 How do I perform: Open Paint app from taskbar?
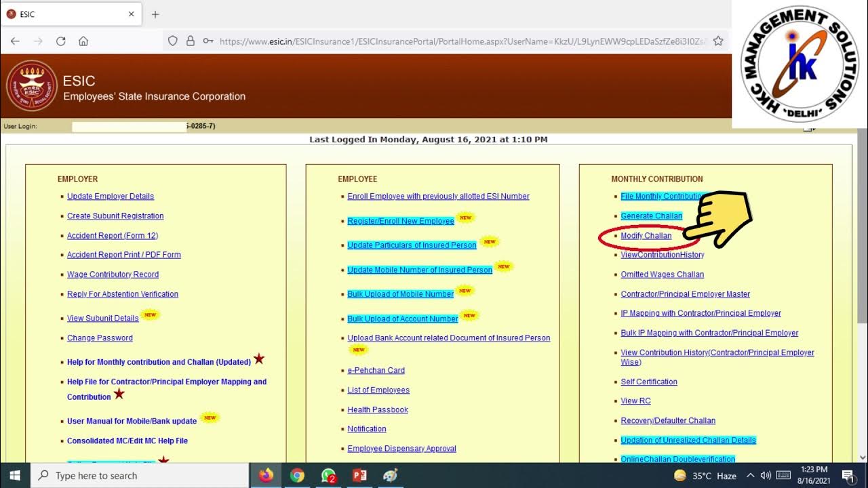[x=391, y=476]
